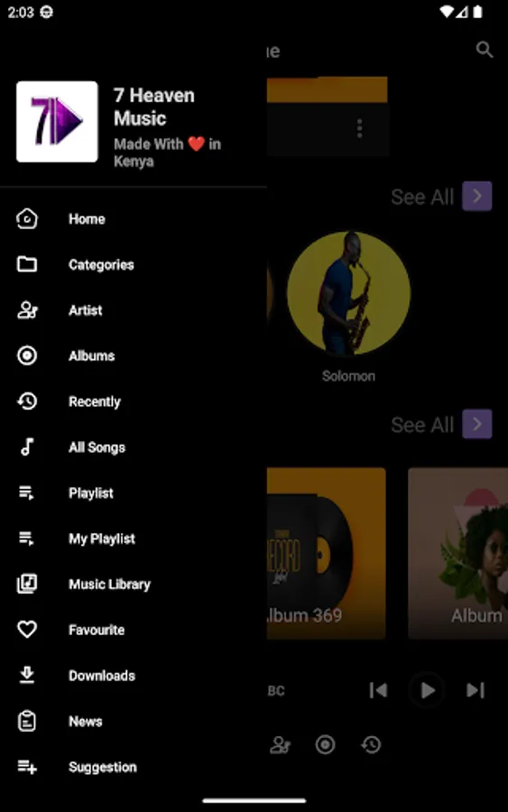Tap the My Playlist queue icon

(27, 538)
